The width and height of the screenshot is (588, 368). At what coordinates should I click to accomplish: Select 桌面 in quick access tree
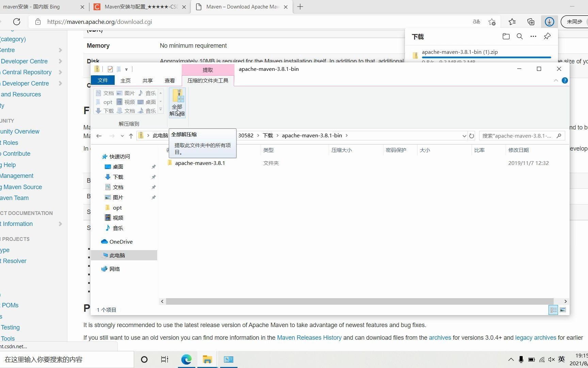click(118, 167)
